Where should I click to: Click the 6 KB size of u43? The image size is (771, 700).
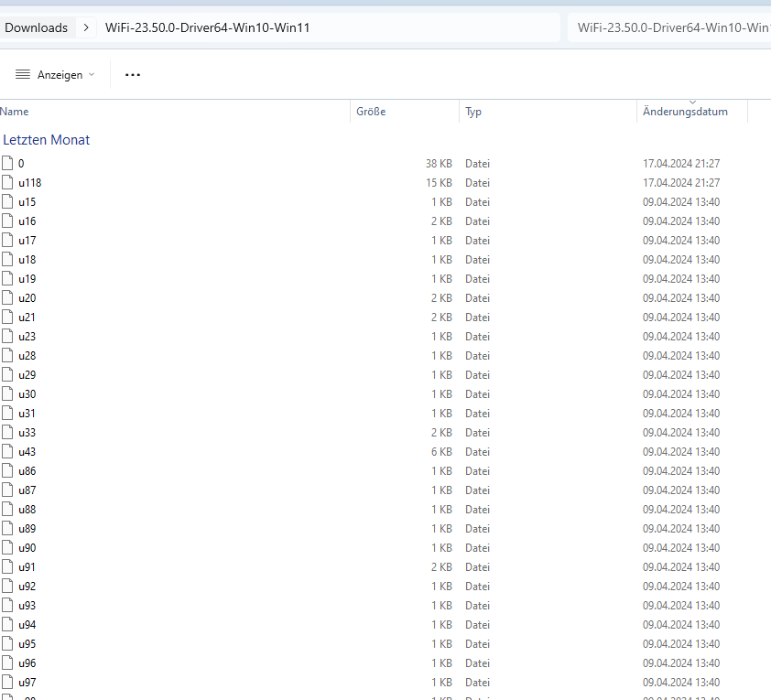tap(441, 451)
